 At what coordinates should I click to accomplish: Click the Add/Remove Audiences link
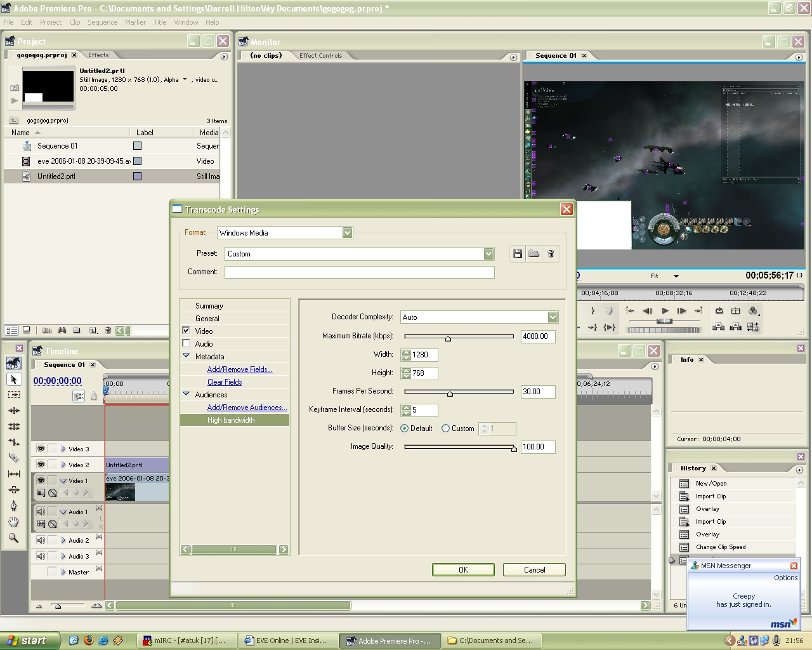(x=247, y=408)
